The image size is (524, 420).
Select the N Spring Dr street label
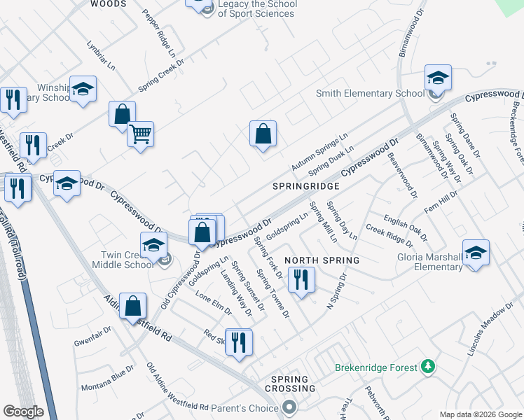(337, 291)
